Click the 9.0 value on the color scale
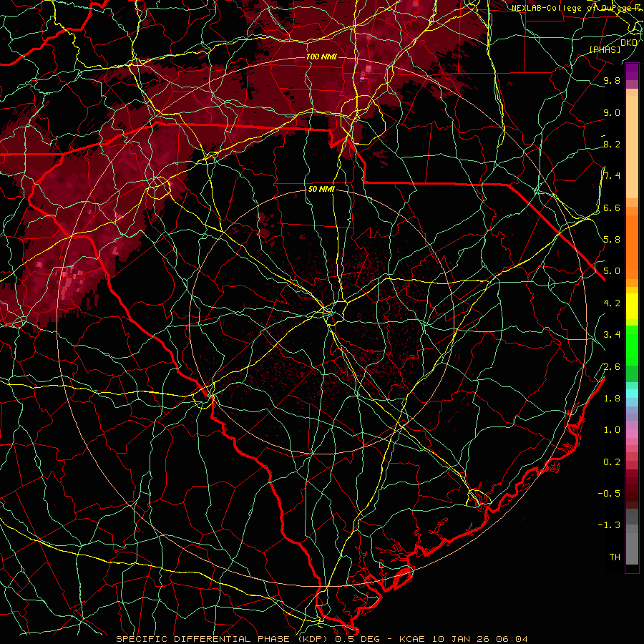The height and width of the screenshot is (644, 644). click(612, 112)
